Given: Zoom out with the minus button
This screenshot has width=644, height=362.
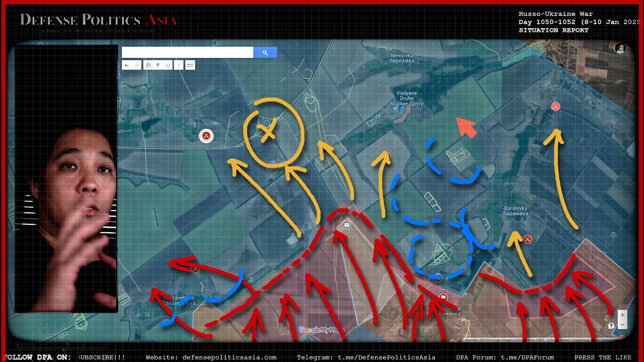Looking at the screenshot, I should 623,325.
